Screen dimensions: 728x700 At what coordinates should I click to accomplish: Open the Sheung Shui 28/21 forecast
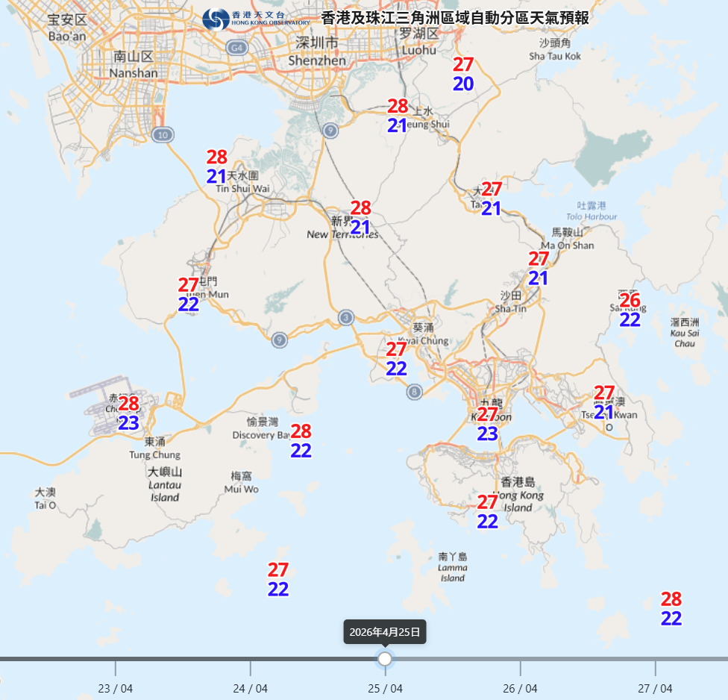click(398, 116)
